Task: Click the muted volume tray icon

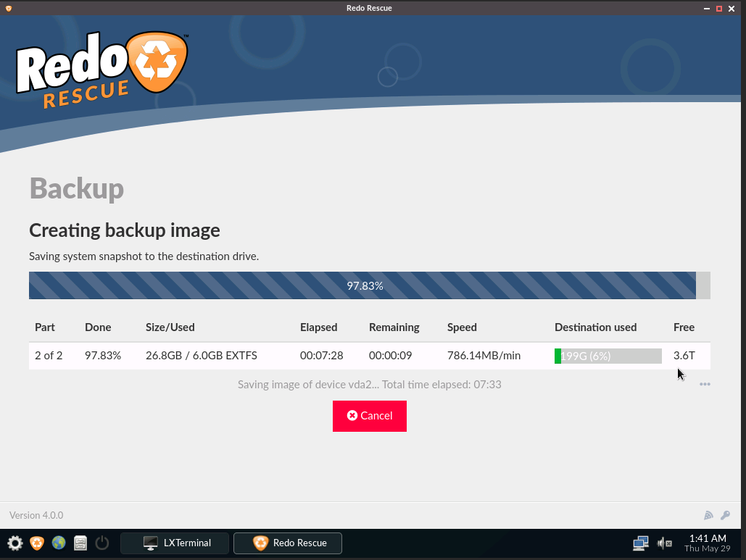Action: (x=664, y=543)
